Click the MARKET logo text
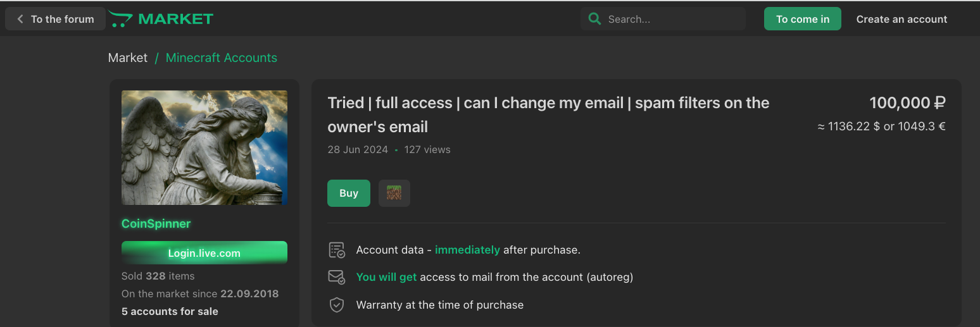The image size is (980, 327). click(x=176, y=19)
